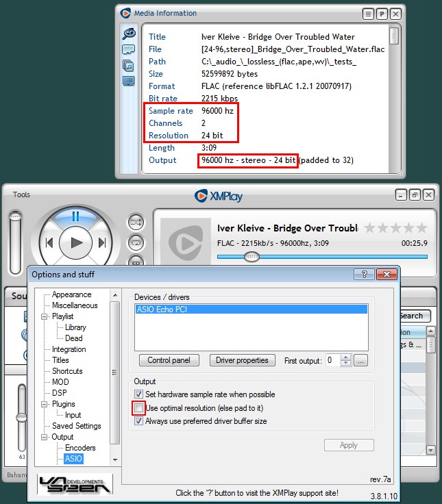Select Input under Plugins
The height and width of the screenshot is (504, 442).
[x=73, y=415]
